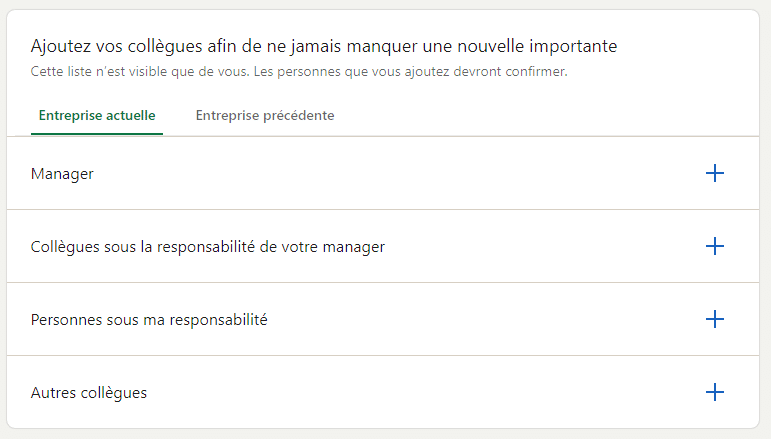This screenshot has height=439, width=771.
Task: Open the Entreprise précédente tab
Action: [x=265, y=116]
